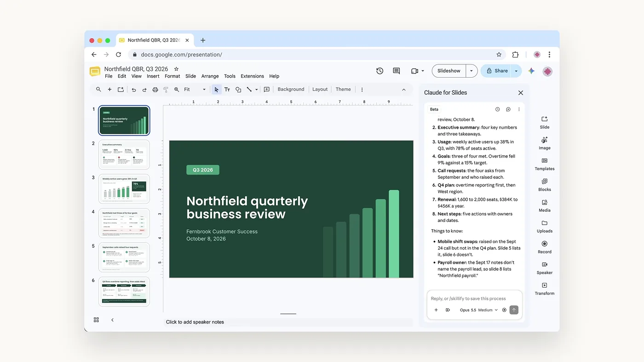Expand the Slideshow options arrow
The width and height of the screenshot is (644, 362).
(471, 71)
